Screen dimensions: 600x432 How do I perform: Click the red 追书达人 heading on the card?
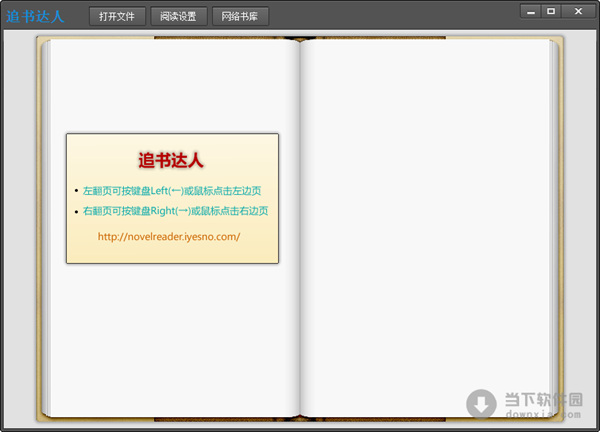[171, 160]
